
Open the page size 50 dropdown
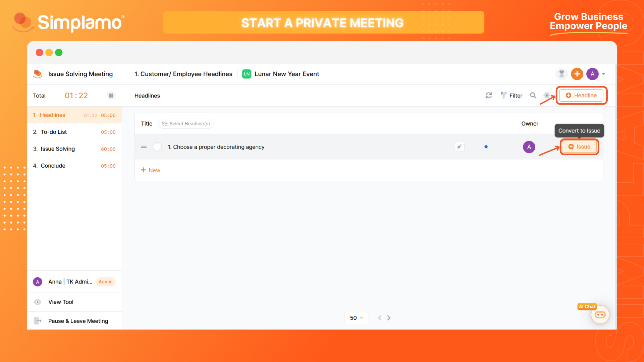[x=356, y=318]
